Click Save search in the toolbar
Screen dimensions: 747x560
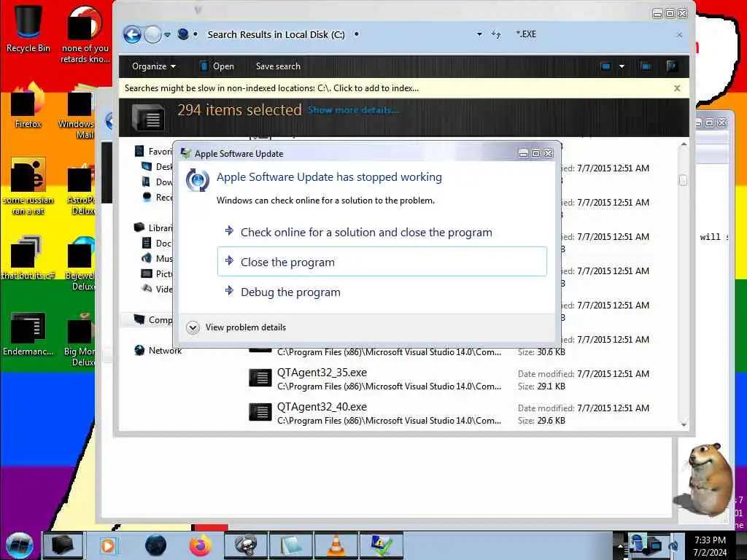point(278,66)
